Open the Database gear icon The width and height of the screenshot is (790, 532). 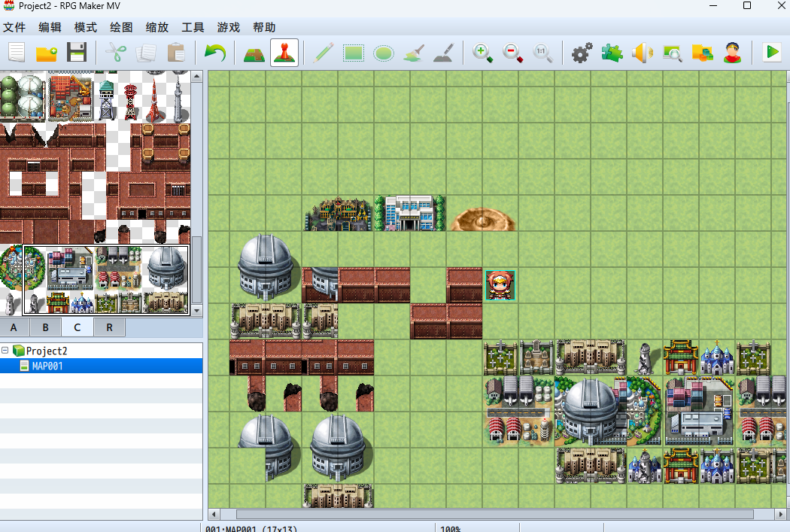click(582, 53)
